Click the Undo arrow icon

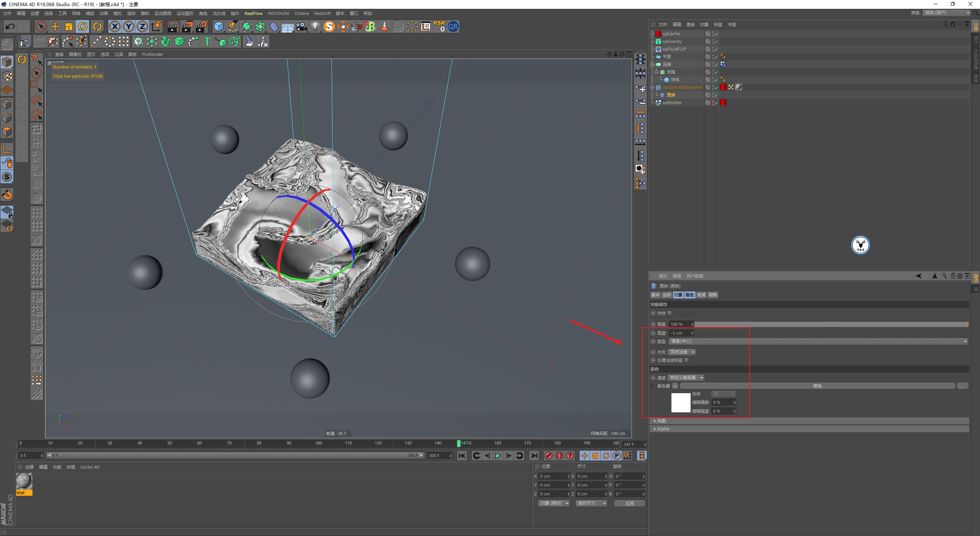(x=10, y=26)
